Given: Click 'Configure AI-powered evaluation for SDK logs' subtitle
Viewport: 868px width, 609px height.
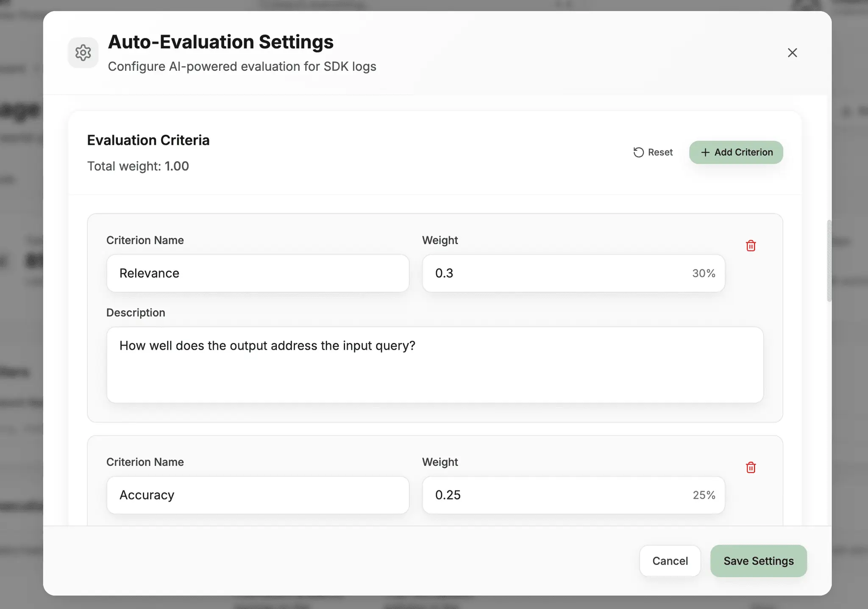Looking at the screenshot, I should (x=242, y=67).
